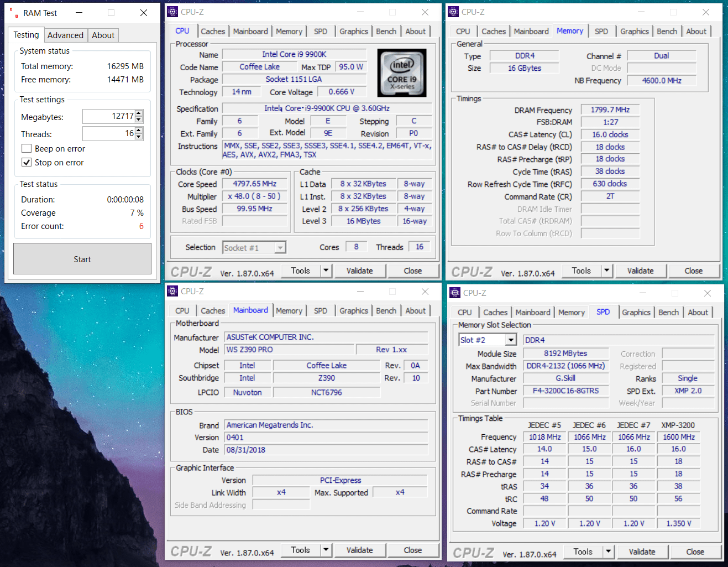Open Mainboard tab in top-middle CPU-Z window
The image size is (728, 567).
(250, 32)
